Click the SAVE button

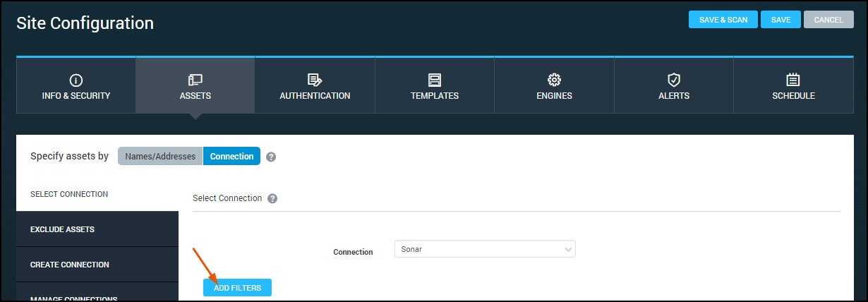click(x=780, y=20)
